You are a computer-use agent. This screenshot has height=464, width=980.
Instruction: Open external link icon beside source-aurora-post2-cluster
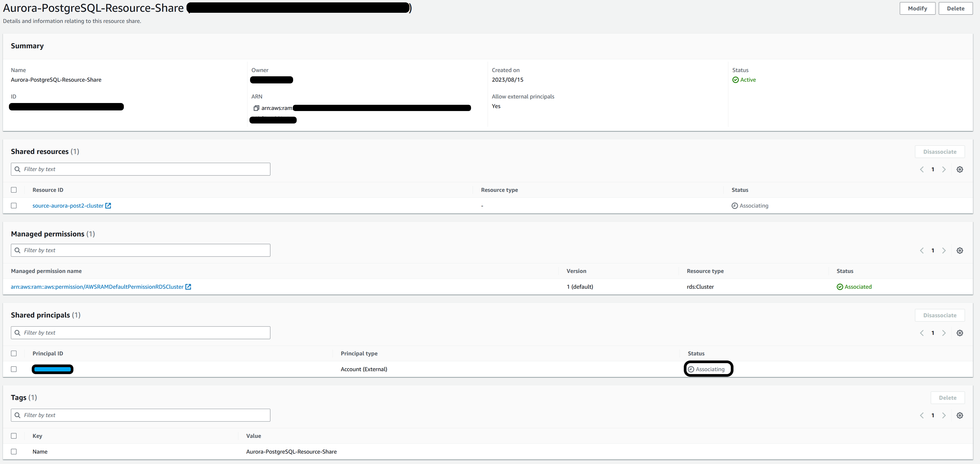coord(108,206)
